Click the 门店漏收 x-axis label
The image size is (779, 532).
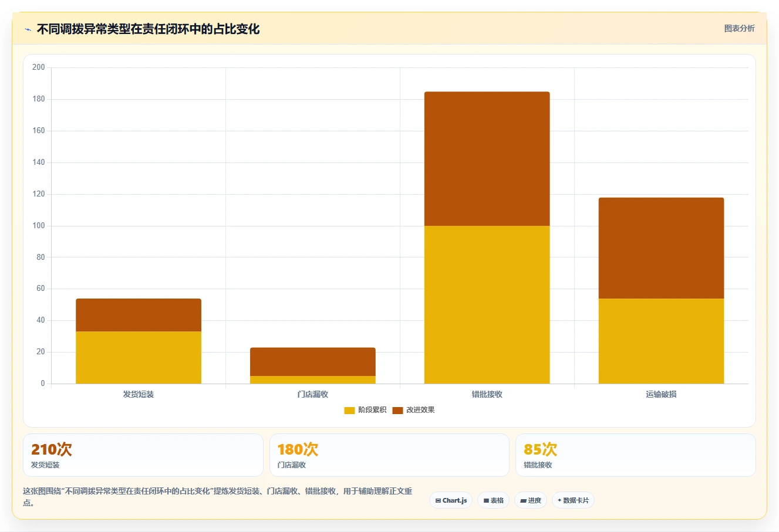click(313, 394)
